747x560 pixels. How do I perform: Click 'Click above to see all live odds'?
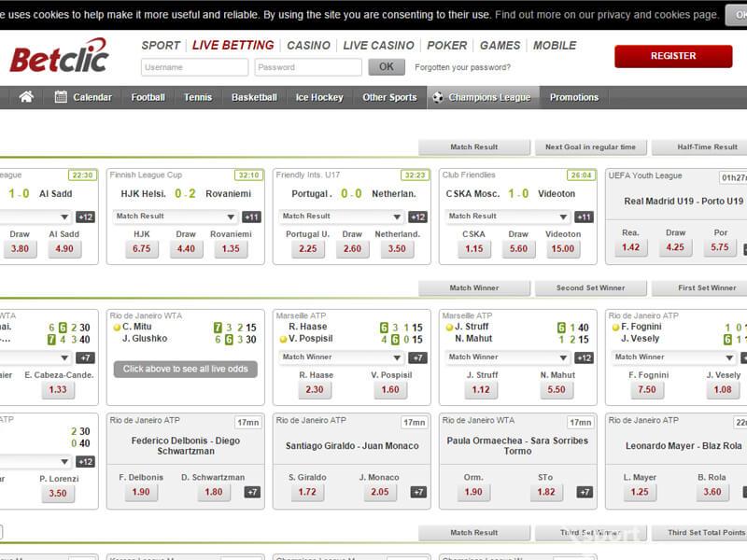185,369
